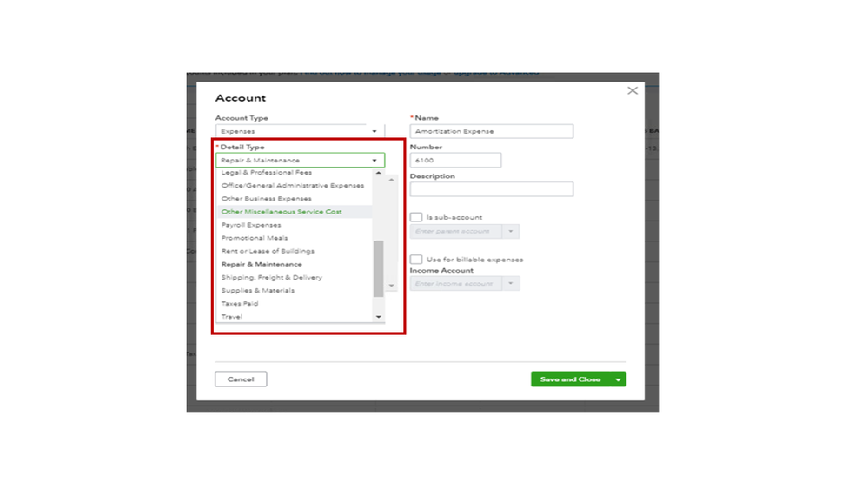The width and height of the screenshot is (868, 488).
Task: Open the Enter parent account dropdown arrow
Action: click(510, 231)
